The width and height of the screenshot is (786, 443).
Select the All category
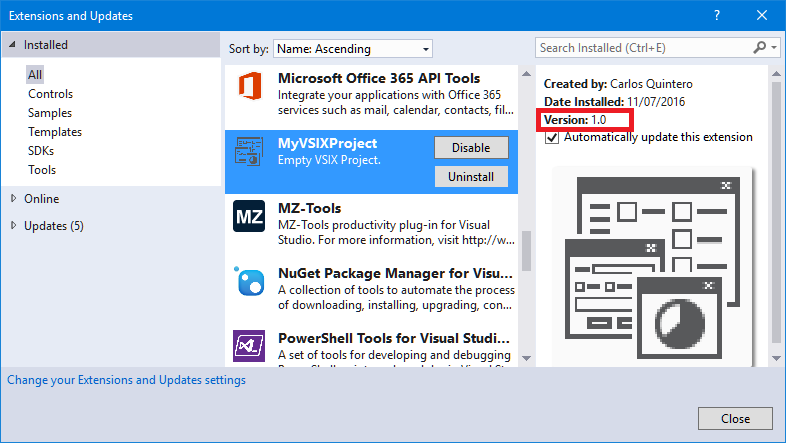(x=35, y=75)
